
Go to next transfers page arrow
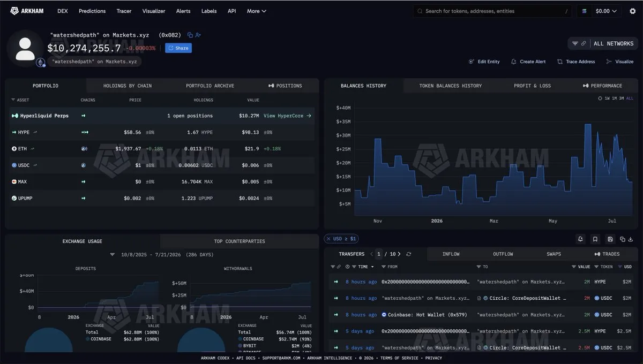point(399,254)
